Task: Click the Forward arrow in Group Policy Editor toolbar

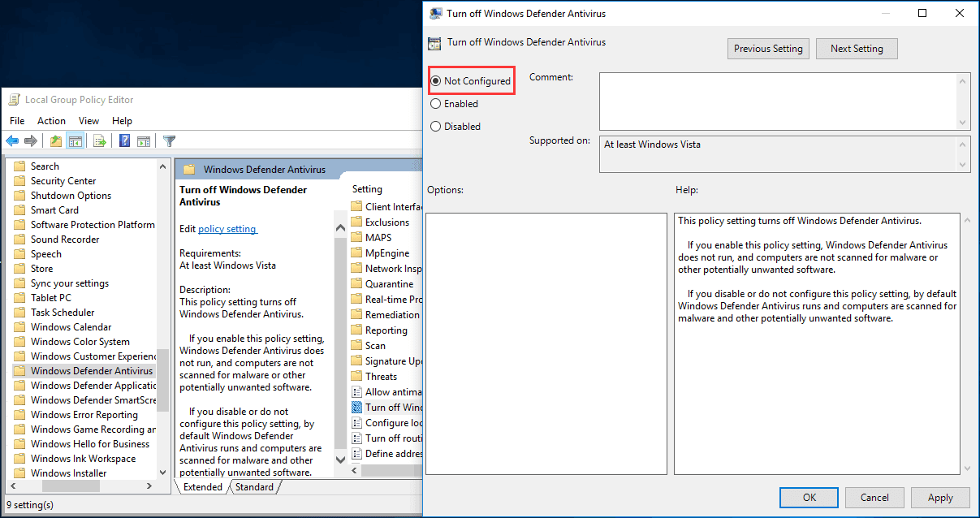Action: click(x=31, y=141)
